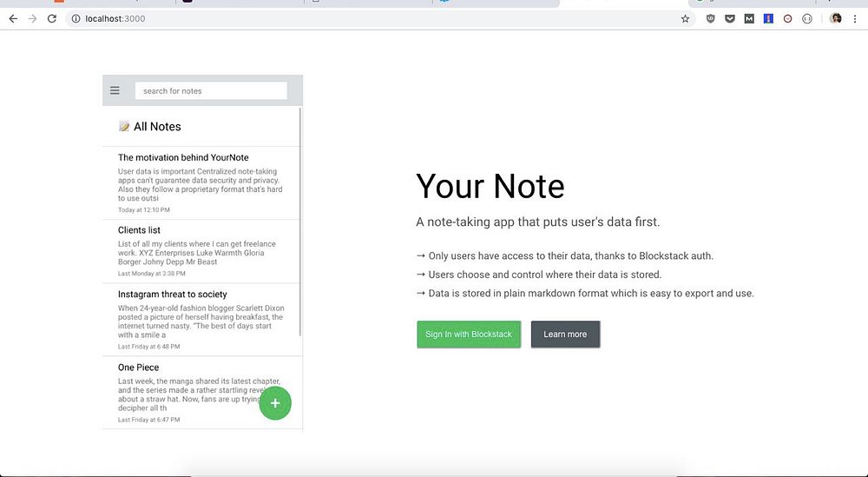Click the gray round extension icon
Image resolution: width=868 pixels, height=477 pixels.
pyautogui.click(x=807, y=19)
